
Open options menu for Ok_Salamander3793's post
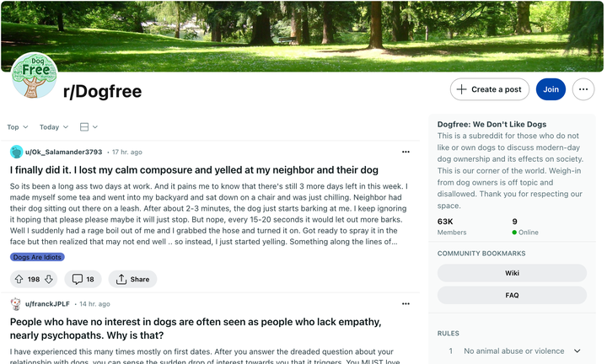(x=406, y=152)
